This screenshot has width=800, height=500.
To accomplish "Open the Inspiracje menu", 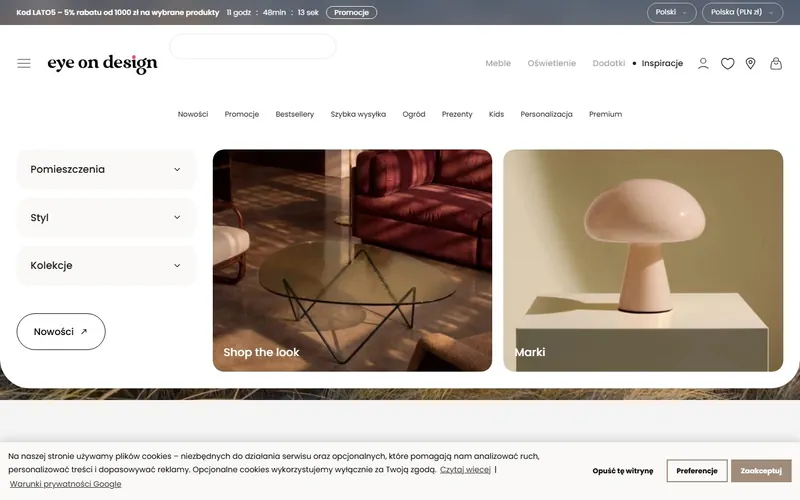I will pos(662,63).
